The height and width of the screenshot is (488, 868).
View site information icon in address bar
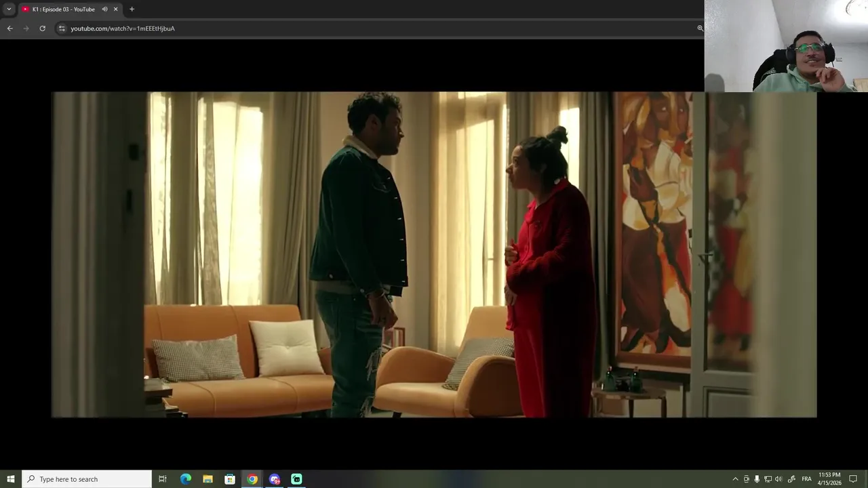[62, 28]
